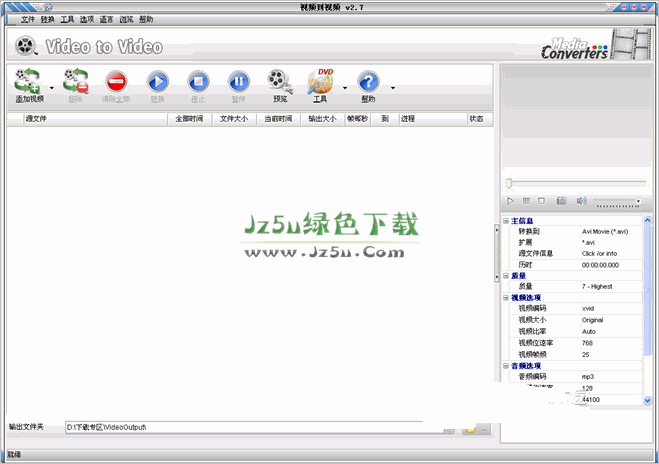Open the 工具 menu in menu bar
Viewport: 659px width, 464px height.
pyautogui.click(x=67, y=19)
